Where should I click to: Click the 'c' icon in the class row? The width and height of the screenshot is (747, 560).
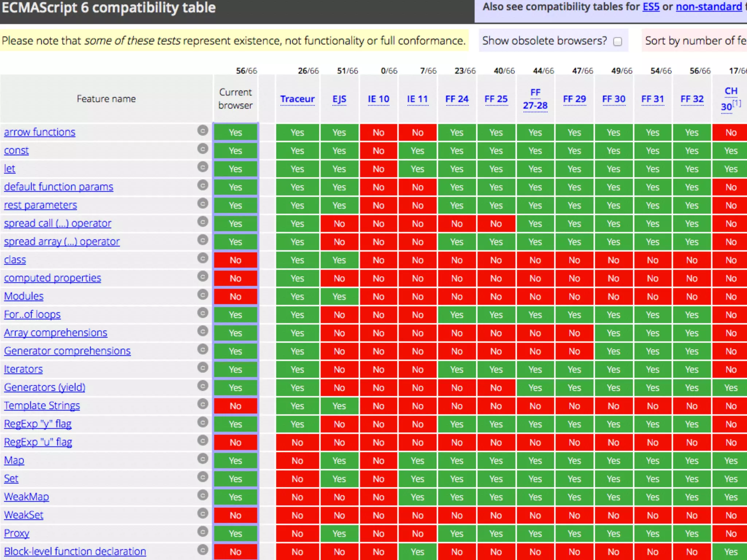[203, 258]
